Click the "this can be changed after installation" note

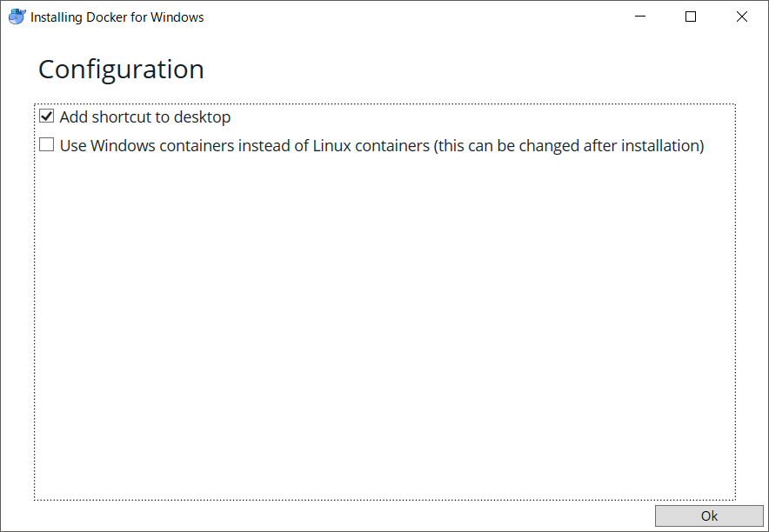570,145
